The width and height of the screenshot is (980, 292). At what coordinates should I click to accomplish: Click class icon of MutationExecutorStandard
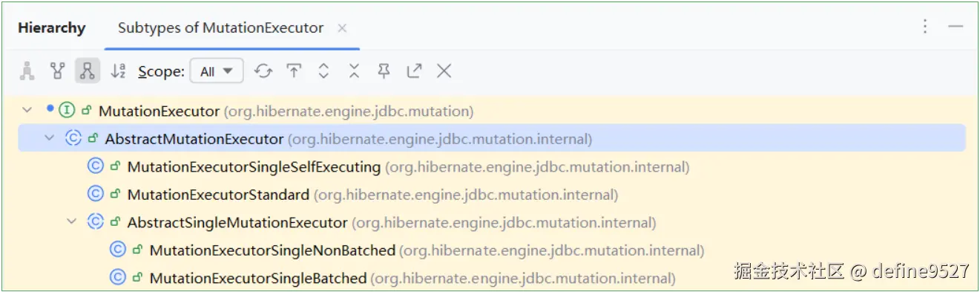(95, 195)
